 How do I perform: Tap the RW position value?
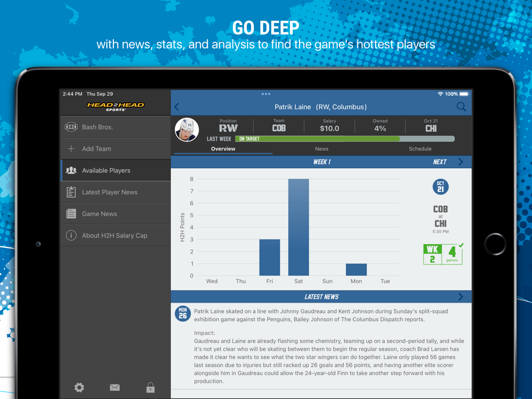point(228,128)
